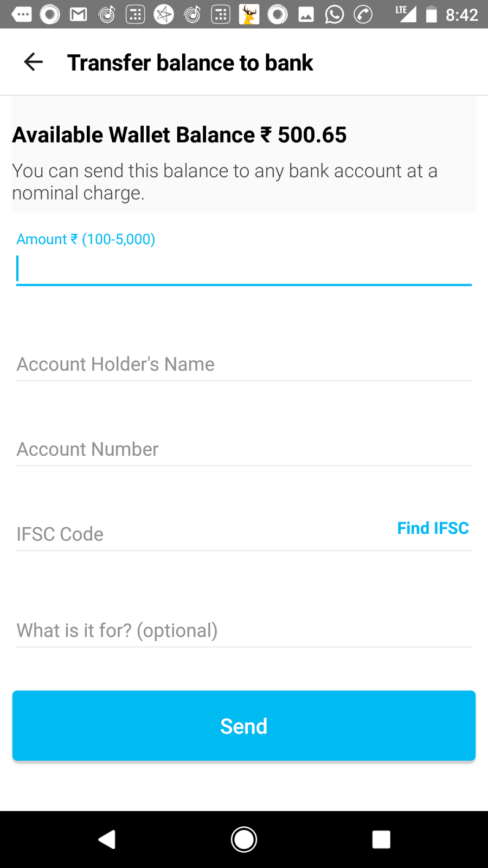
Task: Tap the WhatsApp notification icon
Action: (335, 15)
